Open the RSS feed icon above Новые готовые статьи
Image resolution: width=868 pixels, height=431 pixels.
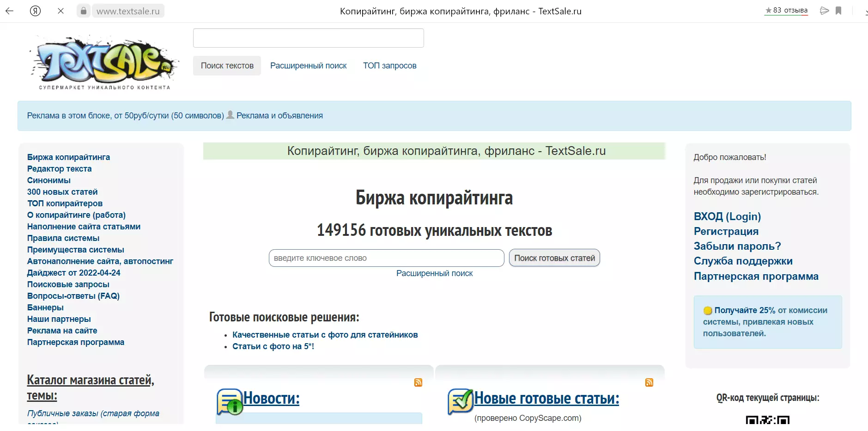coord(649,382)
